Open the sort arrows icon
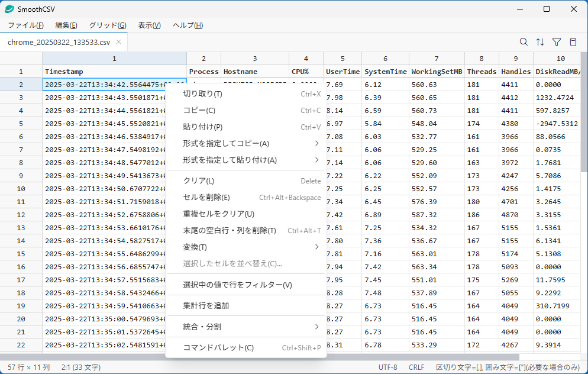The image size is (588, 374). click(x=540, y=42)
